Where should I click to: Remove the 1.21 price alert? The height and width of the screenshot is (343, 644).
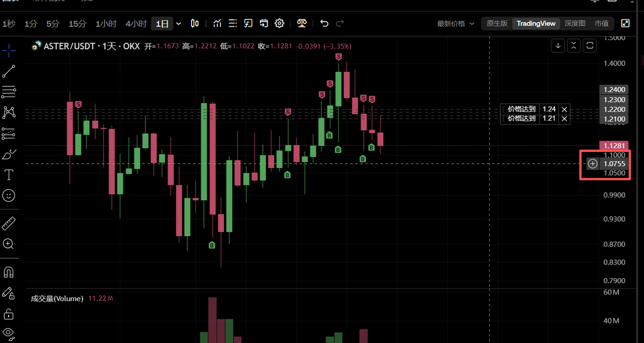564,119
